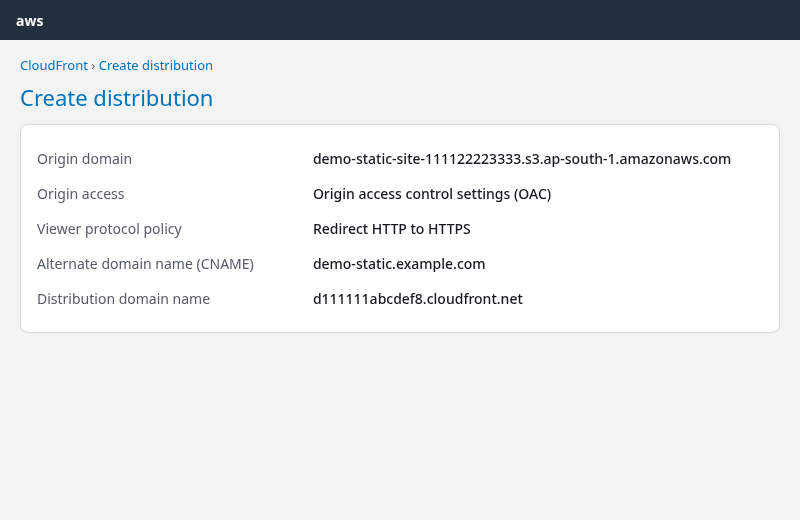Screen dimensions: 800x520
Task: Click the Origin access label
Action: point(81,194)
